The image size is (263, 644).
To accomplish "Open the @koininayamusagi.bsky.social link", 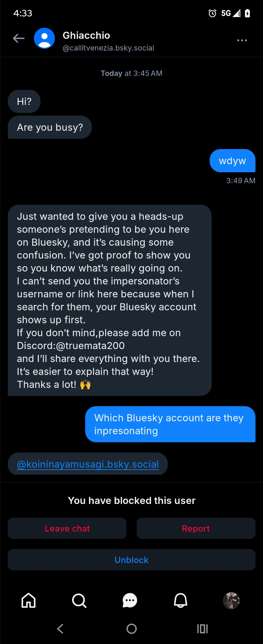I will point(88,464).
